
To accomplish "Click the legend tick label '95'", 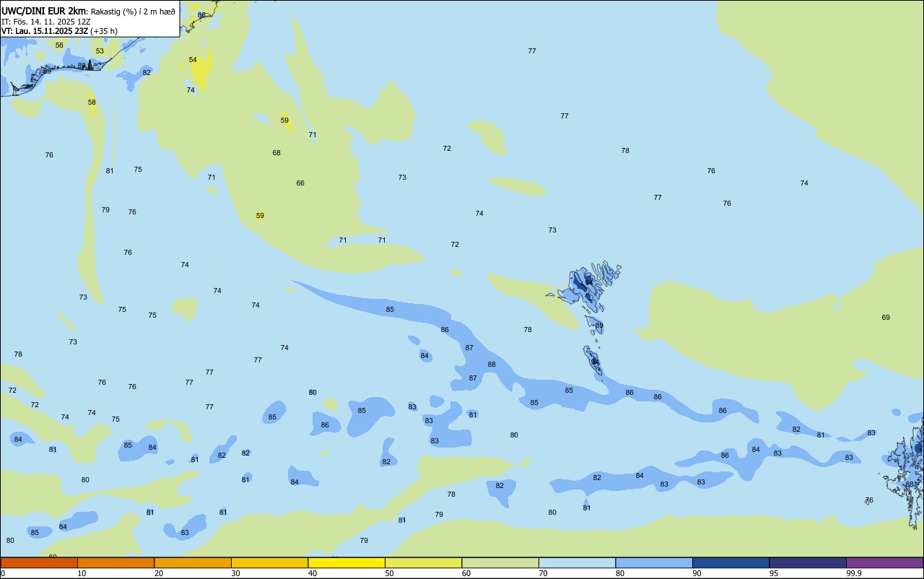I will coord(774,573).
